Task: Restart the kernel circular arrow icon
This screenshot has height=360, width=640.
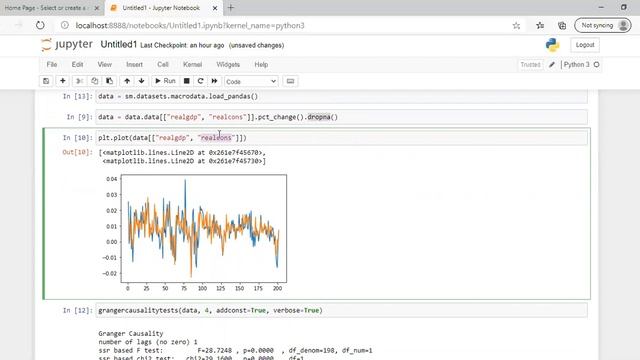Action: 200,81
